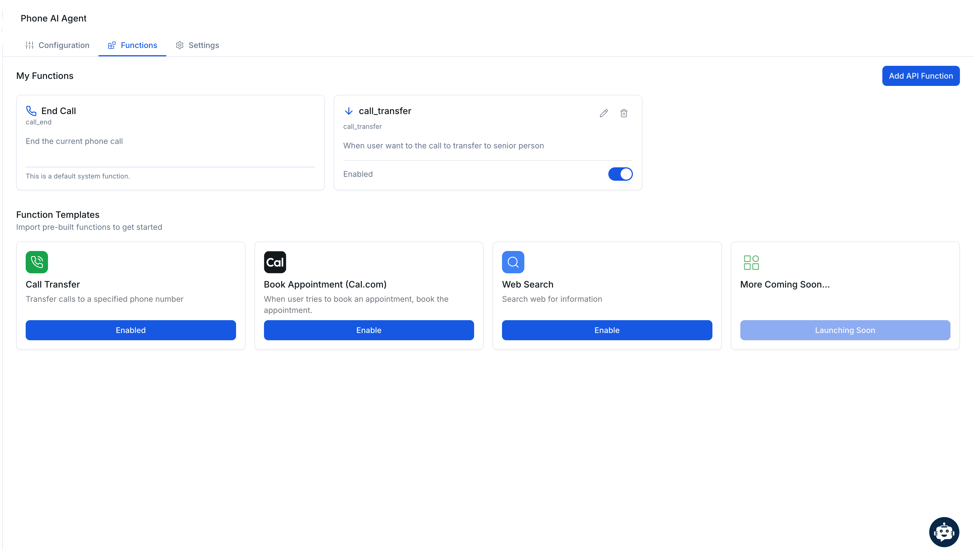The image size is (975, 560).
Task: Click the blue Web Search magnifier icon
Action: (x=513, y=262)
